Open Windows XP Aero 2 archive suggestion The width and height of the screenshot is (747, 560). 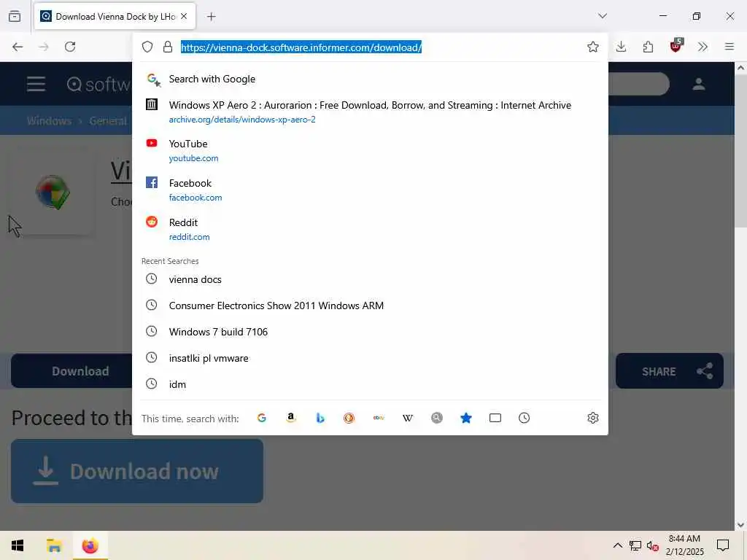pyautogui.click(x=370, y=112)
